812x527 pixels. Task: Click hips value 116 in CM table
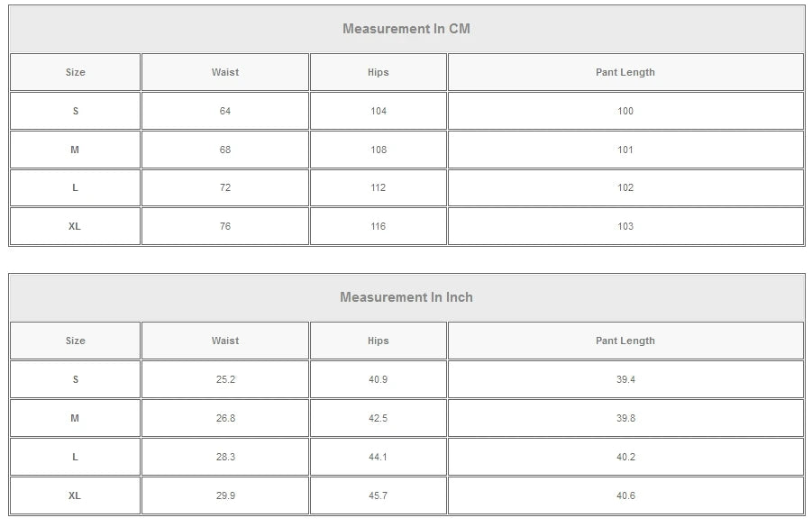[x=379, y=226]
